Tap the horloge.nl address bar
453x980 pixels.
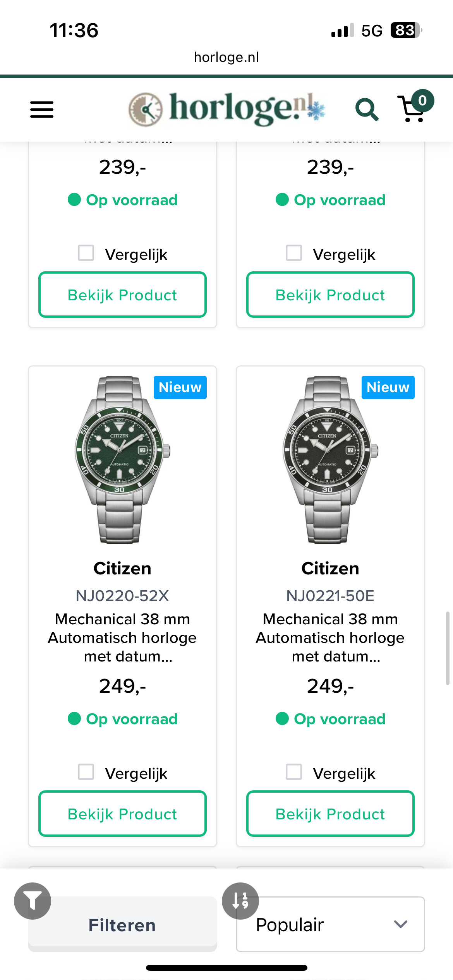(226, 57)
